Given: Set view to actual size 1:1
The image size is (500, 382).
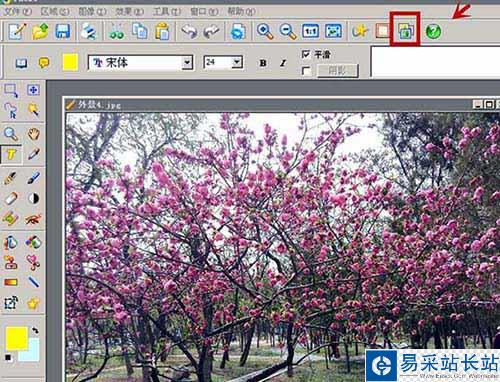Looking at the screenshot, I should click(x=311, y=31).
